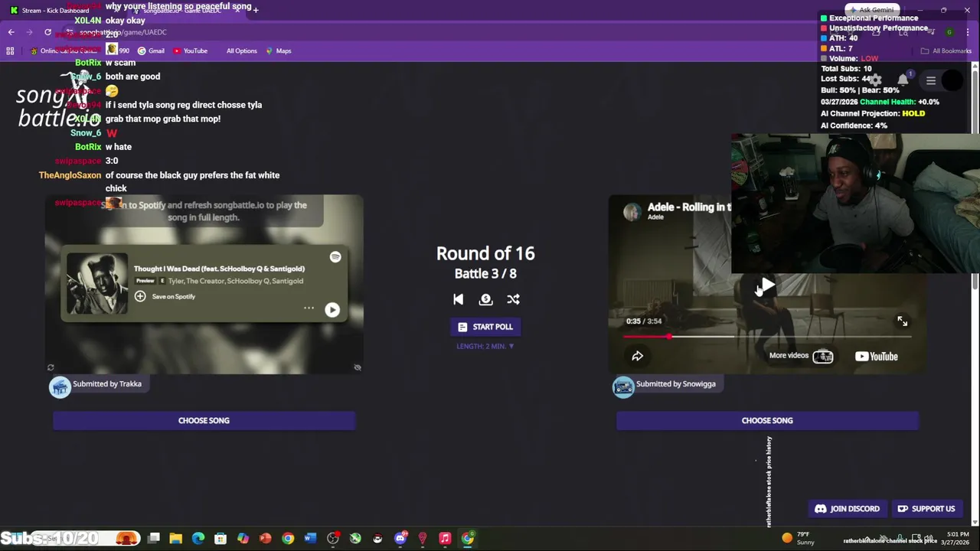Open songbattle.io settings gear
Viewport: 980px width, 551px height.
tap(875, 80)
